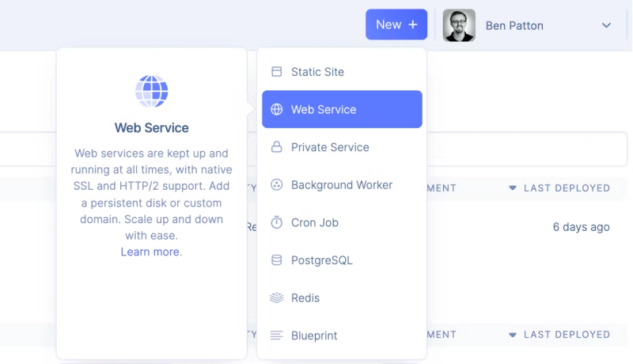The width and height of the screenshot is (633, 364).
Task: Click the Background Worker icon
Action: point(276,184)
